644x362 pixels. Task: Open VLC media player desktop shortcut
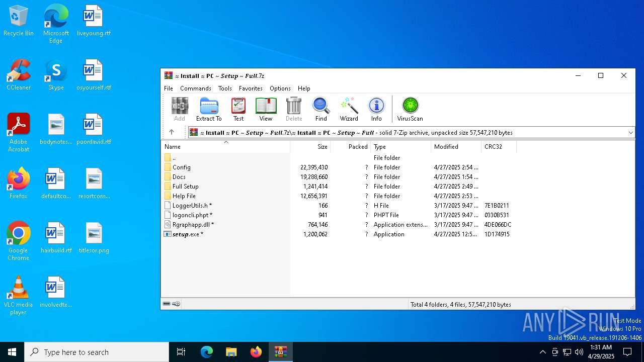click(19, 296)
